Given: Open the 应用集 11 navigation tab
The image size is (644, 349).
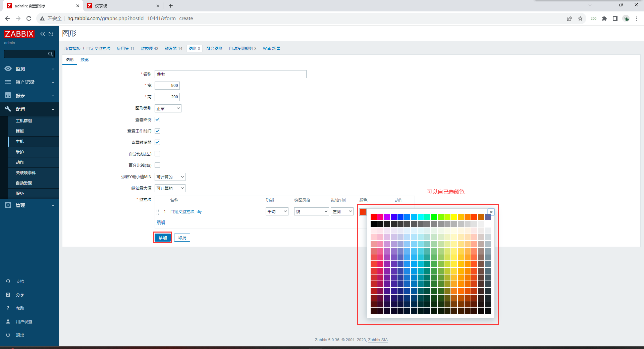Looking at the screenshot, I should pyautogui.click(x=125, y=49).
